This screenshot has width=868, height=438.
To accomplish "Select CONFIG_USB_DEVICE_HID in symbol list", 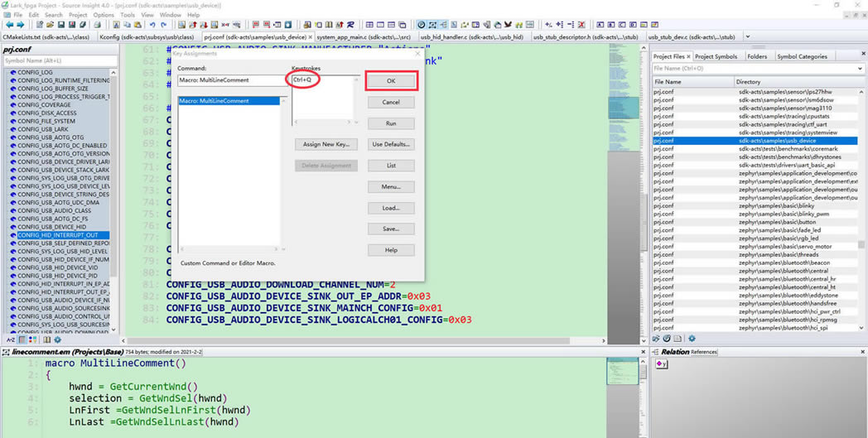I will 51,227.
